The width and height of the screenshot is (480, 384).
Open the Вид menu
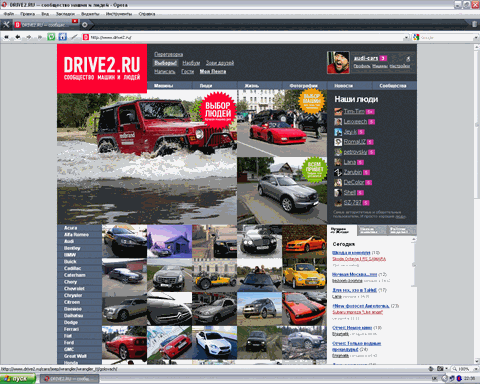(x=45, y=14)
